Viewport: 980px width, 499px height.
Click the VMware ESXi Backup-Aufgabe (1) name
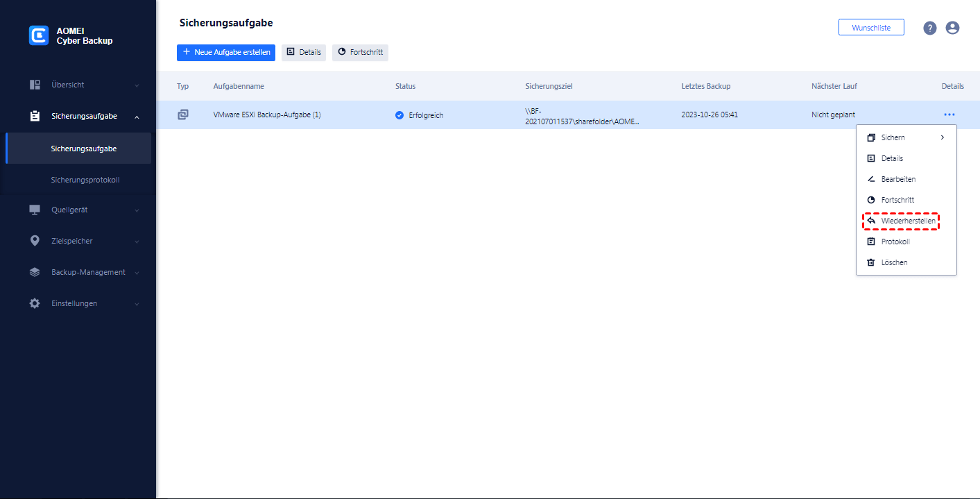coord(267,115)
